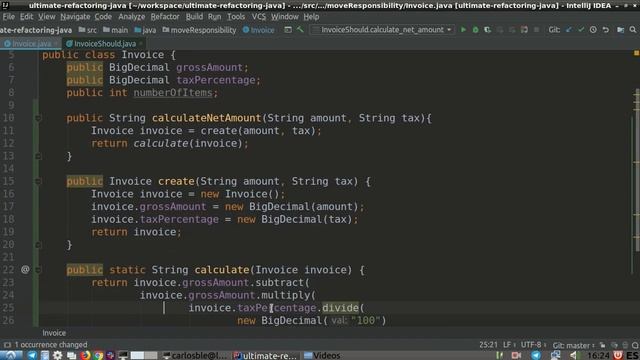Viewport: 640px width, 360px height.
Task: Start debugging with the green bug icon
Action: coord(476,30)
